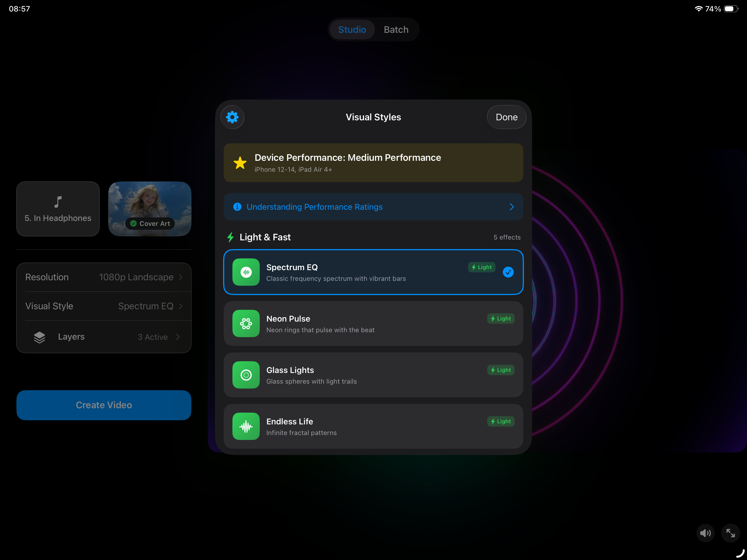The height and width of the screenshot is (560, 747).
Task: Click the Glass Lights circle icon
Action: (246, 375)
